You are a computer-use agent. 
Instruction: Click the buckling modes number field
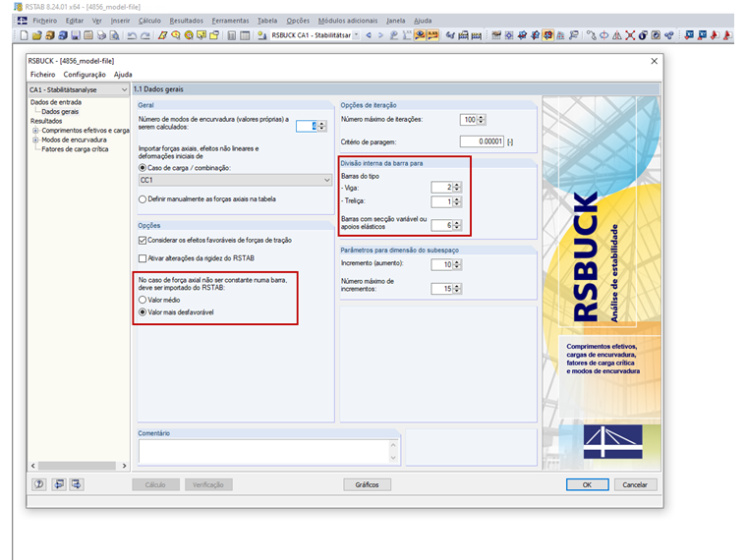click(x=307, y=126)
